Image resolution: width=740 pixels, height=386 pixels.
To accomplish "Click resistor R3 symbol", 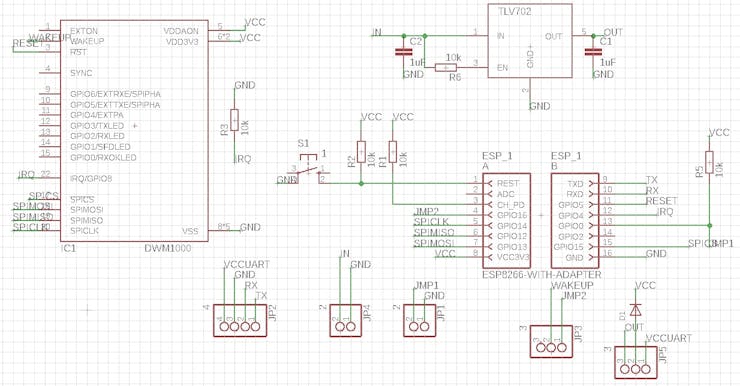I will coord(235,120).
